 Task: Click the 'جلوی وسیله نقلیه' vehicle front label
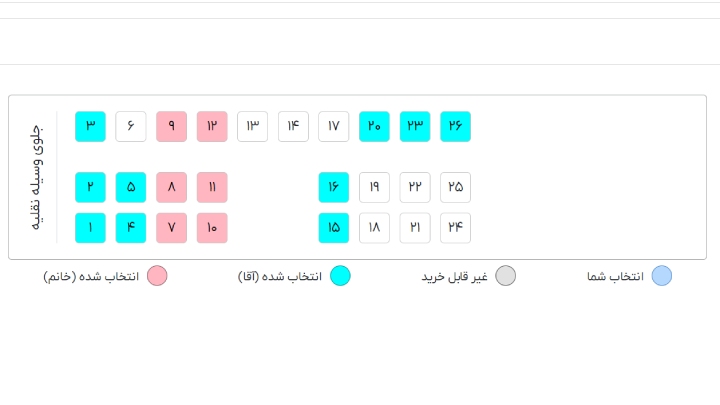pyautogui.click(x=35, y=177)
